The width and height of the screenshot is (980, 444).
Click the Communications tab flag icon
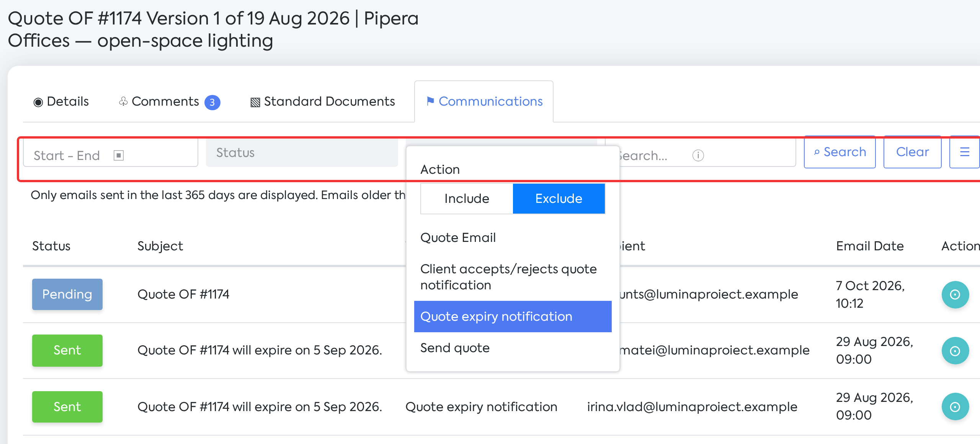[430, 101]
